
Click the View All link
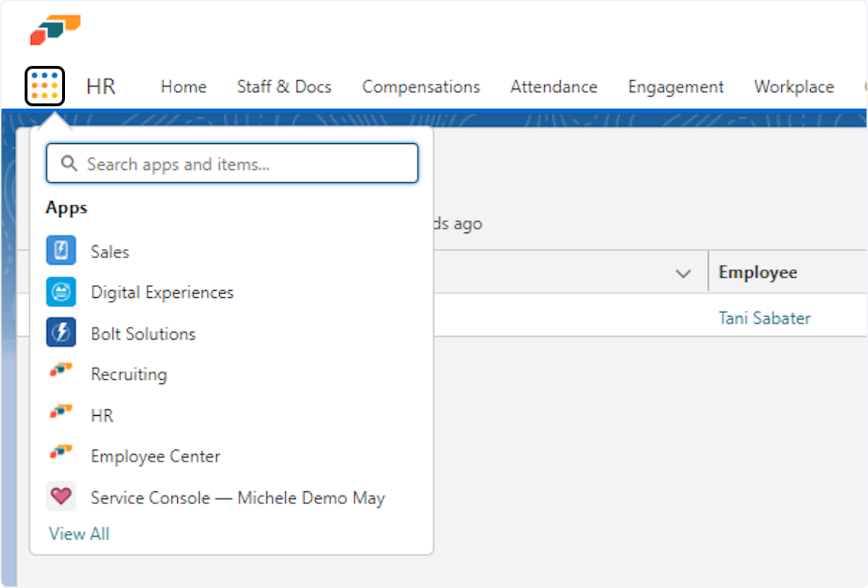click(x=79, y=534)
